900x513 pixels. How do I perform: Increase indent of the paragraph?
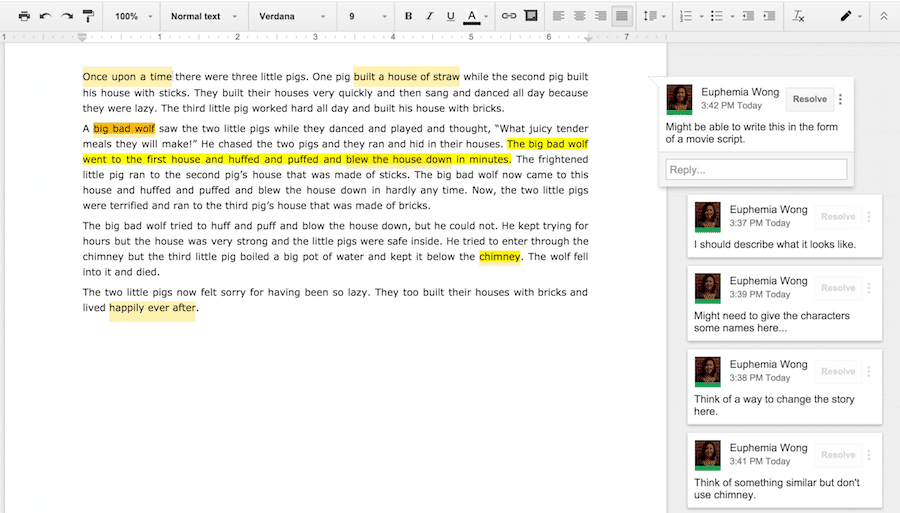tap(769, 16)
